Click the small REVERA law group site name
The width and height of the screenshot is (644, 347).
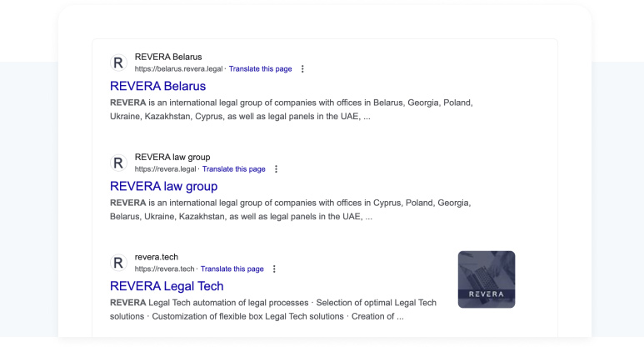[172, 157]
